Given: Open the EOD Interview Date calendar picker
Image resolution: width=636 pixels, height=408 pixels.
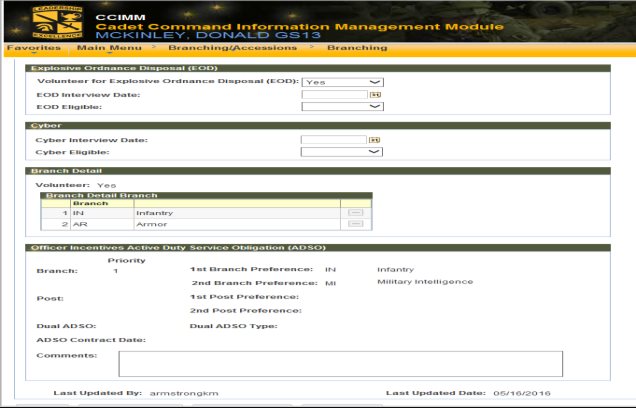Looking at the screenshot, I should tap(376, 94).
